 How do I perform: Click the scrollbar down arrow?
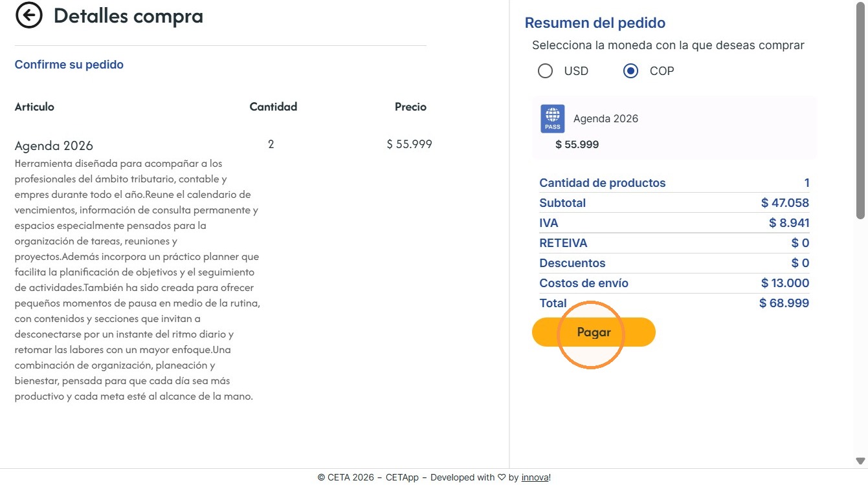click(x=860, y=461)
